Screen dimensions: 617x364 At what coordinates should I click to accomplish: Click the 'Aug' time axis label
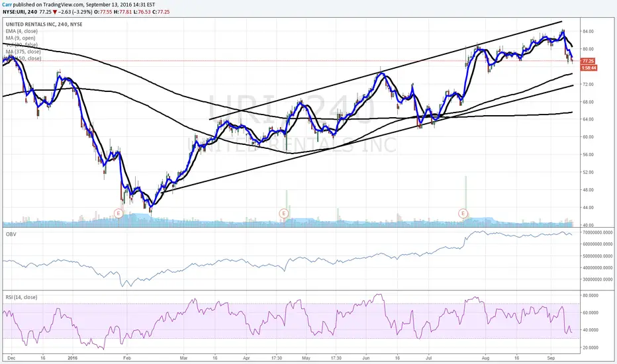click(485, 359)
